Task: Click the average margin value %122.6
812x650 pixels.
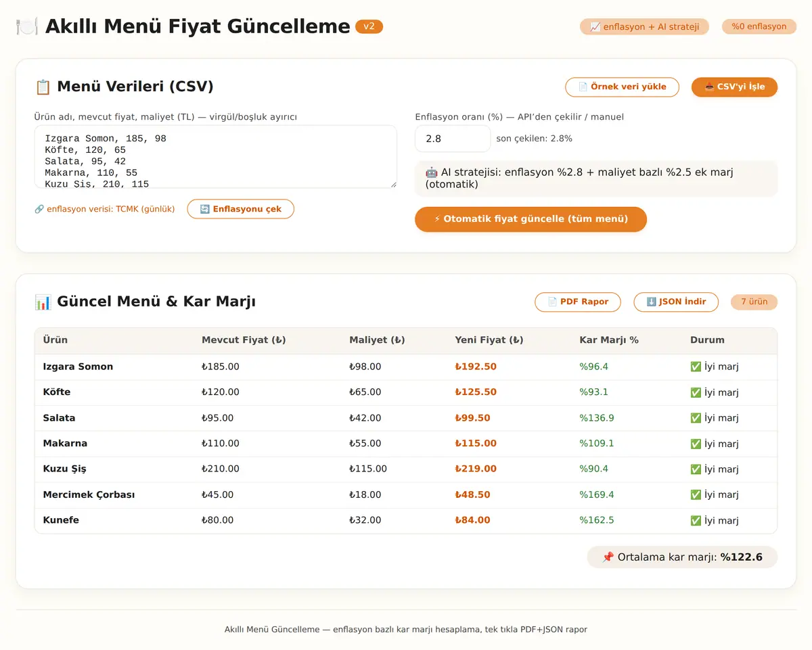Action: (x=741, y=557)
